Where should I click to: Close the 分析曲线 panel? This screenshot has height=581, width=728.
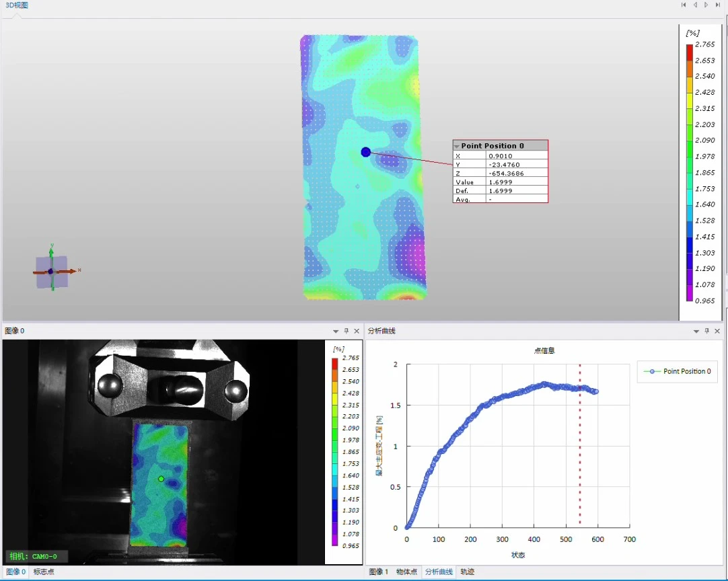tap(717, 331)
